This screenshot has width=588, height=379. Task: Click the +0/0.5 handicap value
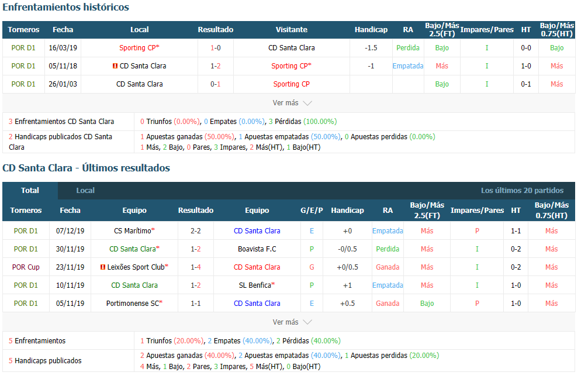[347, 267]
